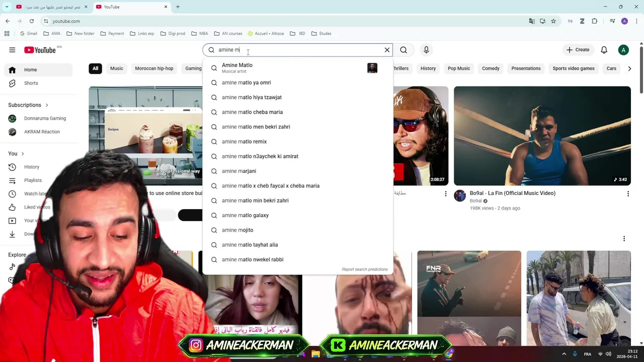Choose suggestion amine matlo men bekri zahri
Viewport: 644px width, 362px height.
point(297,127)
